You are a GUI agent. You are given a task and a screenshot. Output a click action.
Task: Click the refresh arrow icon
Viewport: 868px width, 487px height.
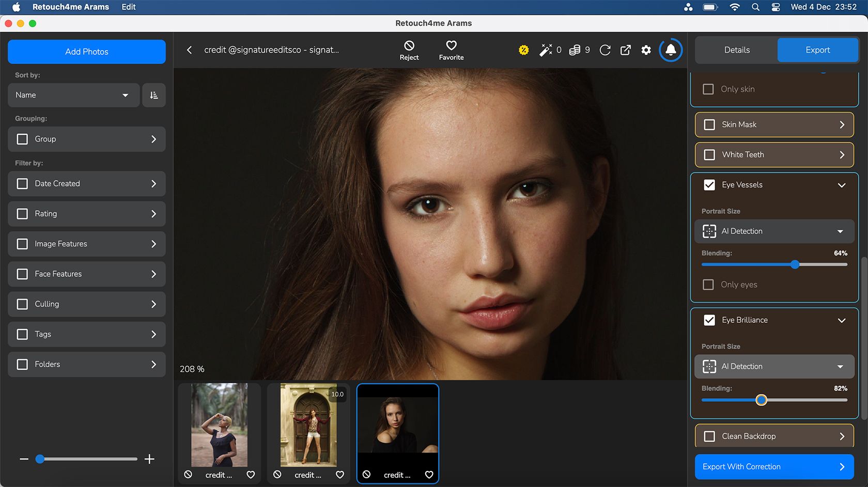(605, 50)
